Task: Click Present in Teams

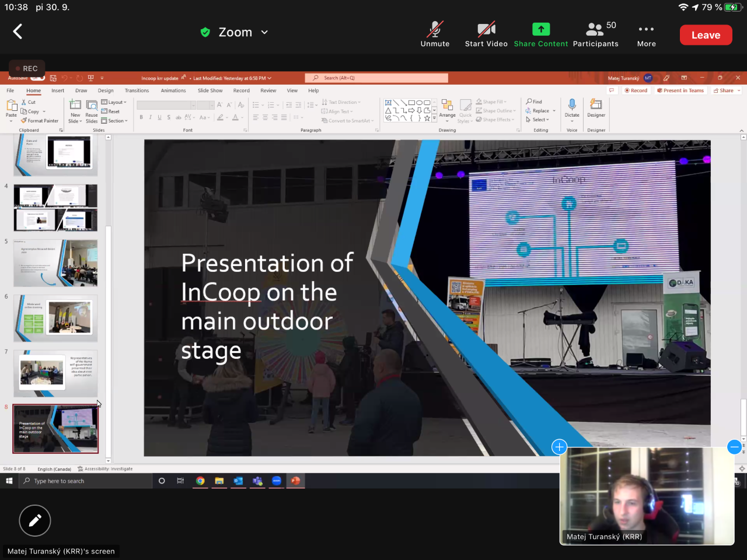Action: (681, 90)
